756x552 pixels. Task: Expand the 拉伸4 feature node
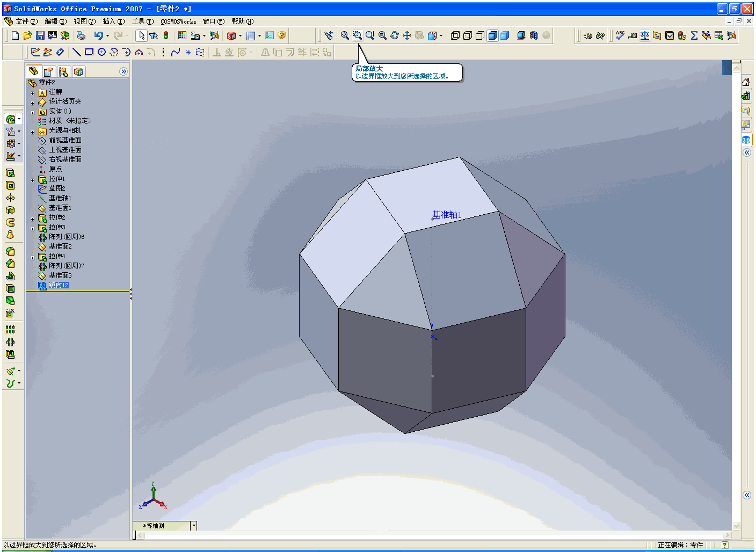pyautogui.click(x=32, y=258)
